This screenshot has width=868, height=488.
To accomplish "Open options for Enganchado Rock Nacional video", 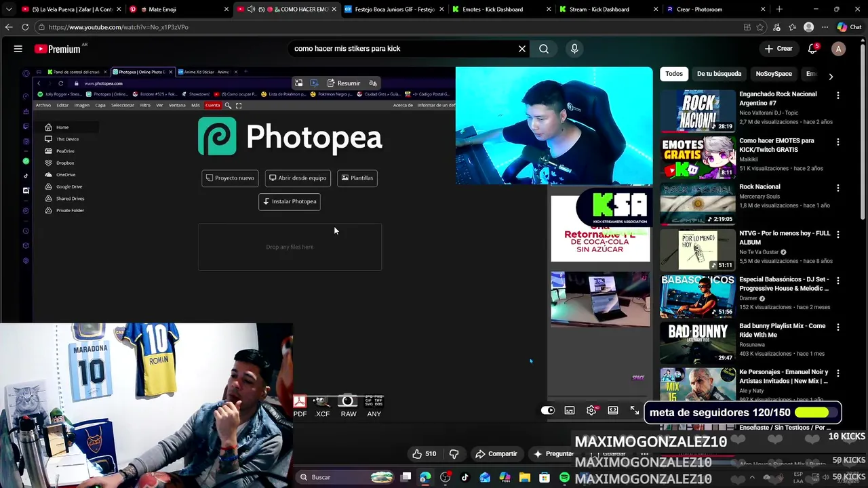I will coord(838,96).
